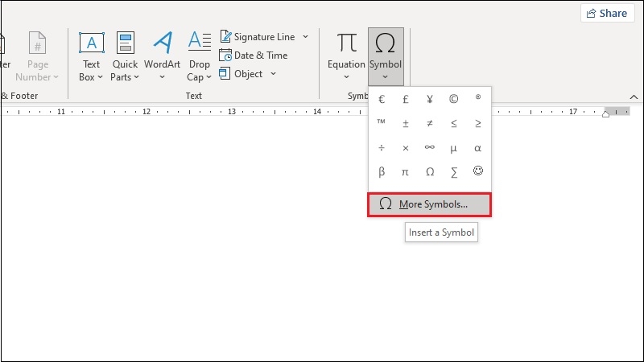644x362 pixels.
Task: Collapse the Symbol dropdown arrow
Action: pos(386,76)
